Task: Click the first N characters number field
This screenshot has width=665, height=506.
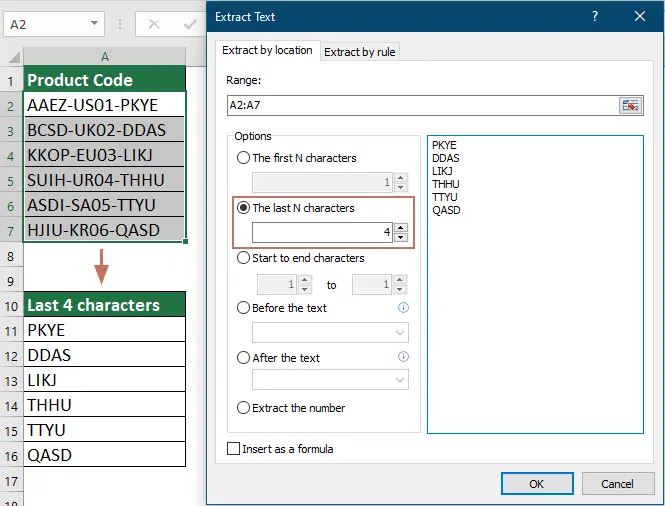Action: 322,182
